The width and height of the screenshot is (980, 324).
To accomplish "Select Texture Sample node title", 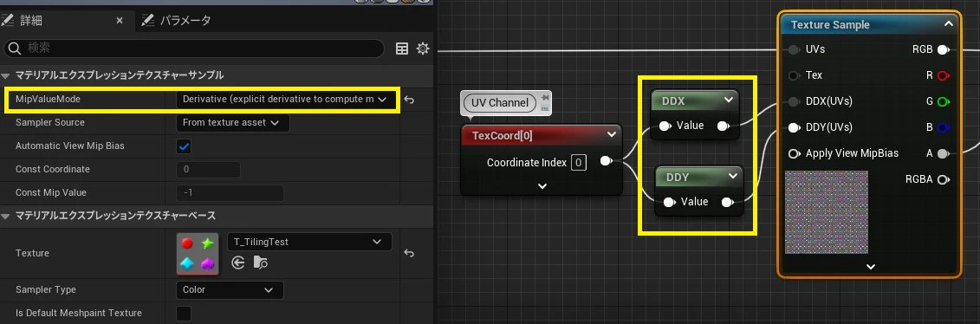I will [x=830, y=25].
